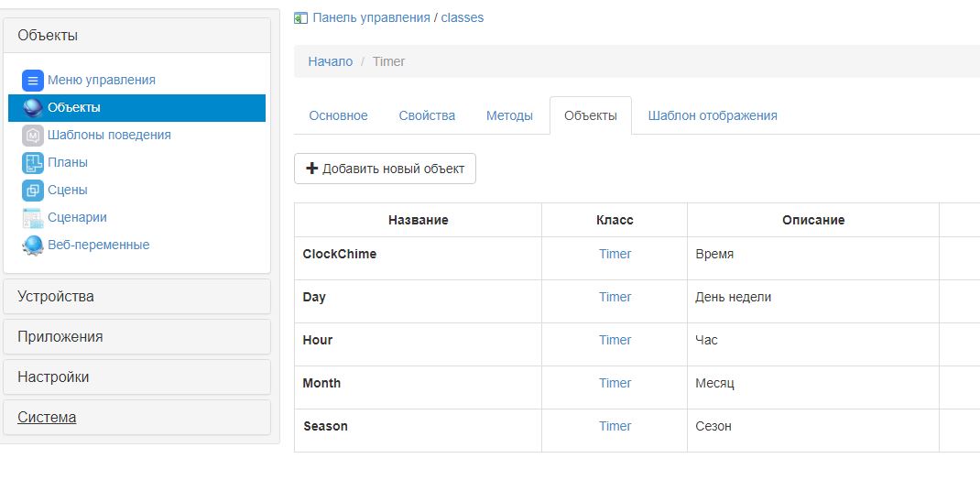Click the Сцены icon in sidebar
The height and width of the screenshot is (502, 980).
click(x=33, y=191)
